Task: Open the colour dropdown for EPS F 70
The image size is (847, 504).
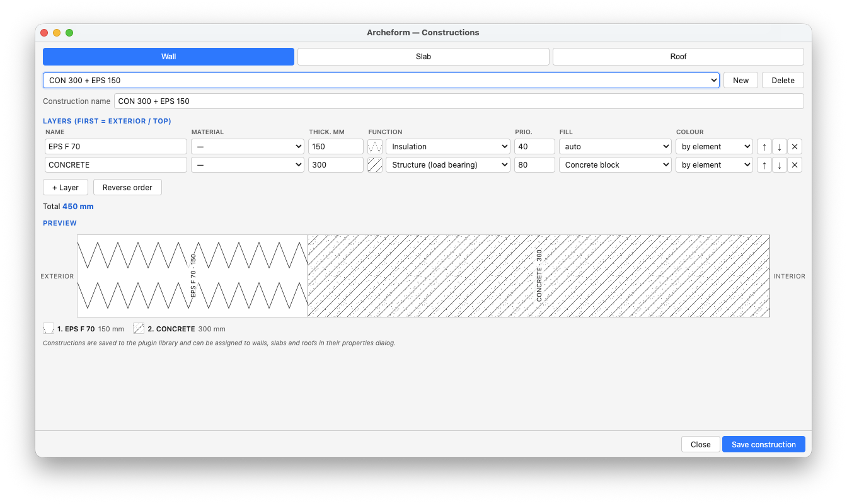Action: (x=715, y=147)
